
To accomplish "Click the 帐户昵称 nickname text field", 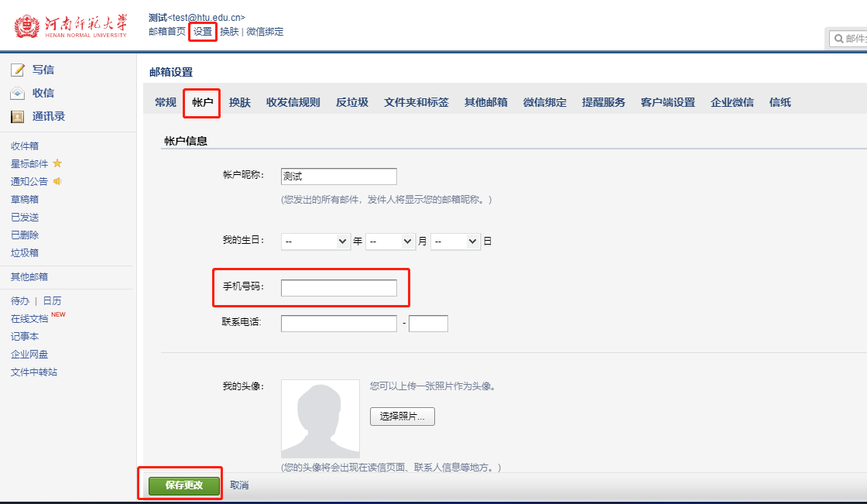I will coord(338,177).
